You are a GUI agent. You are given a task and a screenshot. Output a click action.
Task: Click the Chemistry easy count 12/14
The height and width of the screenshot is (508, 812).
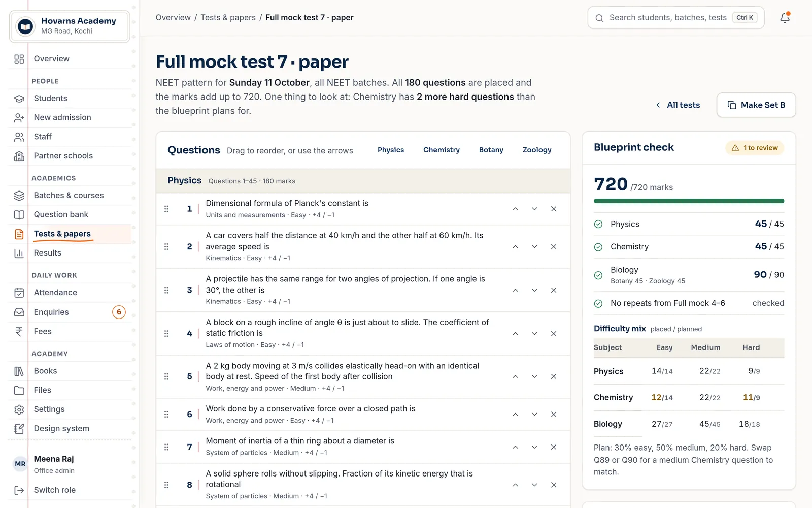tap(662, 398)
